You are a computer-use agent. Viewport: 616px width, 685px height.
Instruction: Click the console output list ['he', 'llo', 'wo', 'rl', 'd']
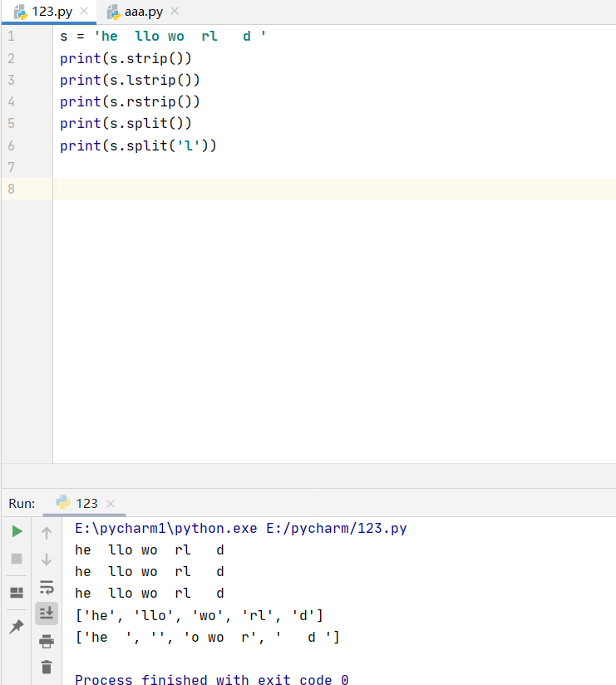pos(200,615)
